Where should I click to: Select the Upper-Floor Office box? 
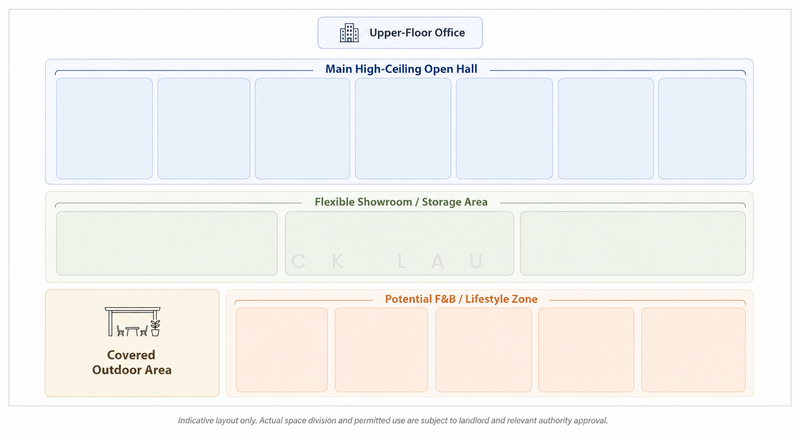400,33
